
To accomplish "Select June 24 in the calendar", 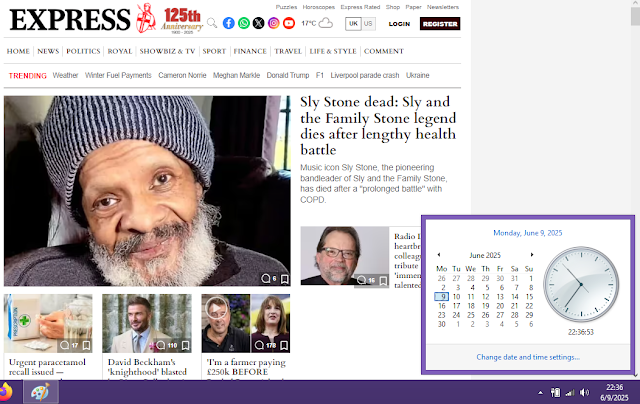I will click(456, 315).
